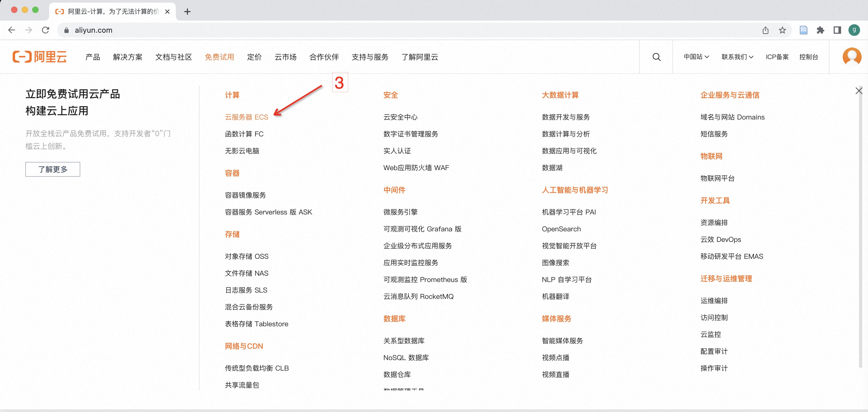
Task: Click the Aliyun logo
Action: (x=40, y=57)
